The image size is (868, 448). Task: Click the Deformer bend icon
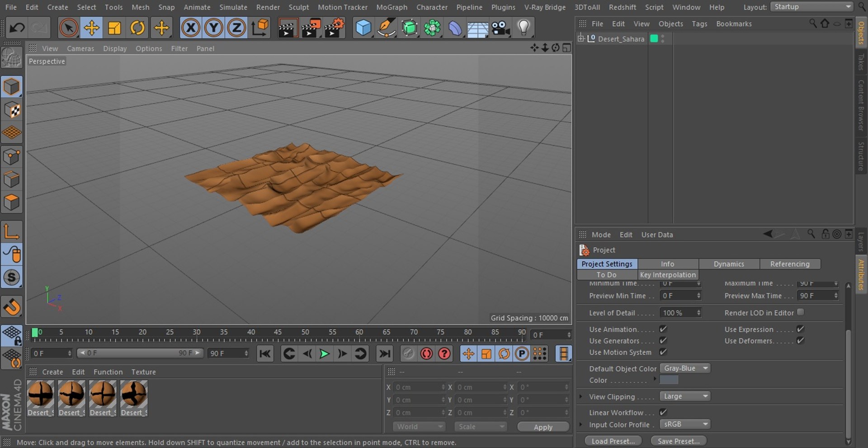(455, 28)
